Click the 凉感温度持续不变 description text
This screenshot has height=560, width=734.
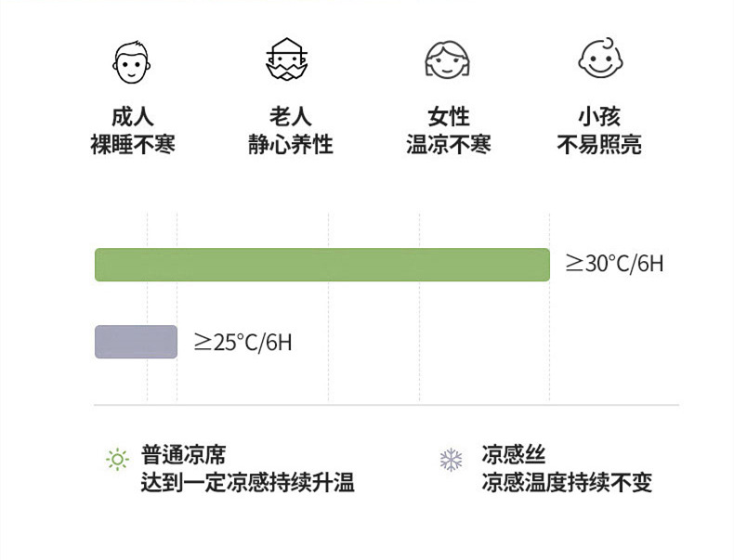click(567, 483)
